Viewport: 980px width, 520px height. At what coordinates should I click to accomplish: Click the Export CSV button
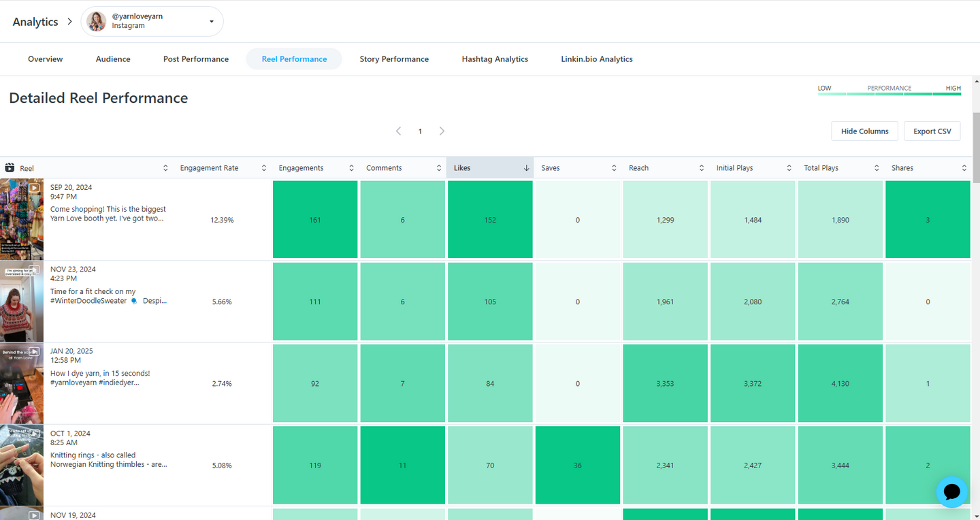click(x=932, y=131)
